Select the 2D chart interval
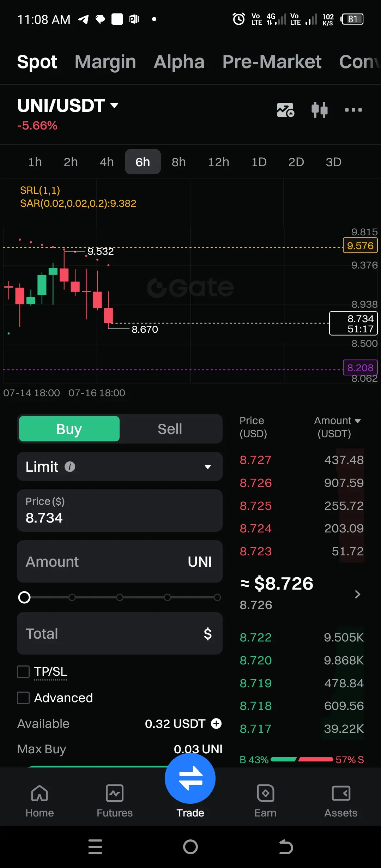 (x=296, y=162)
